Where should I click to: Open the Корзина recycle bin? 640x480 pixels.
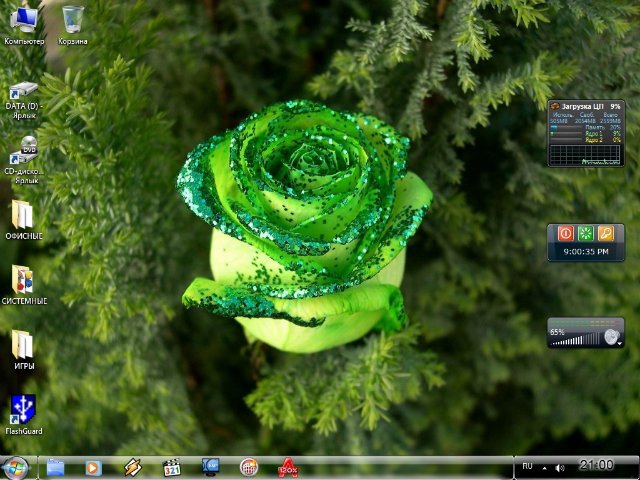point(72,20)
